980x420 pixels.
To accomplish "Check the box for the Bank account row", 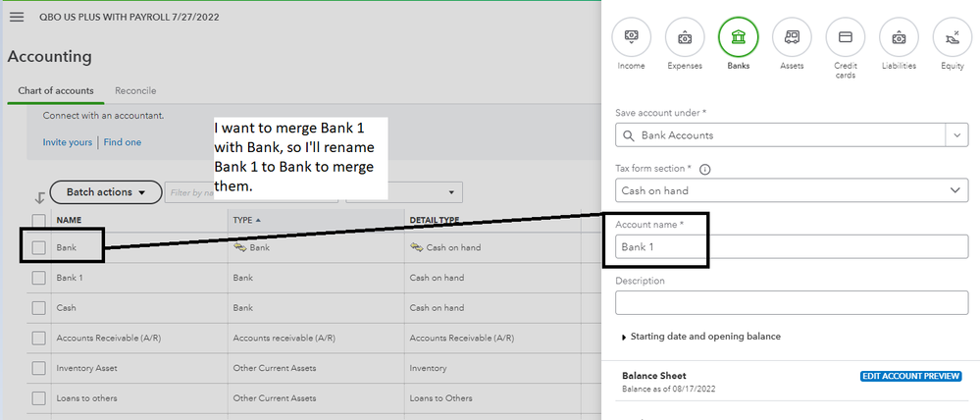I will [39, 247].
